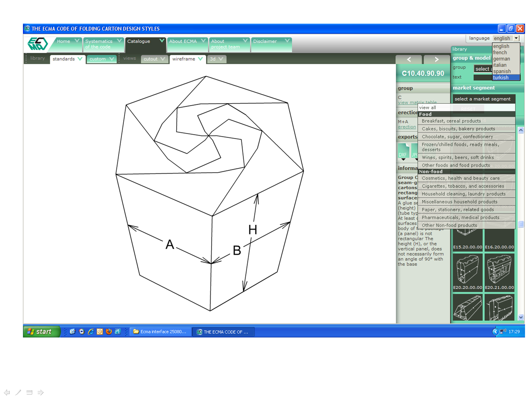Open Internet Explorer from quick launch
The width and height of the screenshot is (532, 399).
pos(91,332)
